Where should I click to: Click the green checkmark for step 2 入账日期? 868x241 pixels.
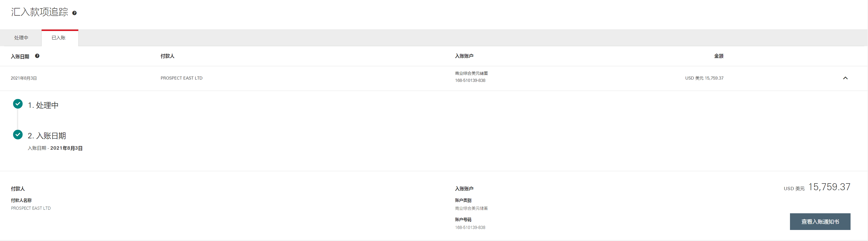(x=18, y=134)
